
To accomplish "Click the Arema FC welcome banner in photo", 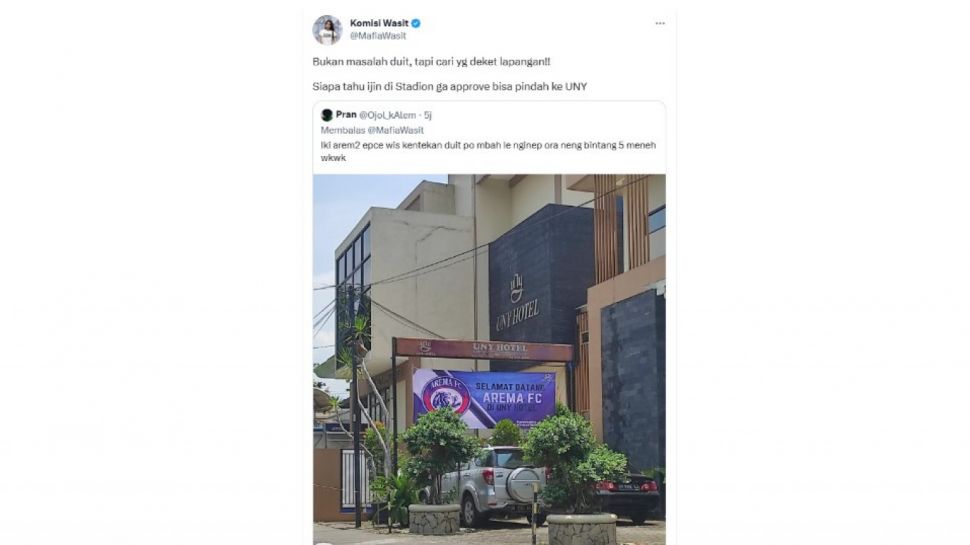I will (484, 398).
